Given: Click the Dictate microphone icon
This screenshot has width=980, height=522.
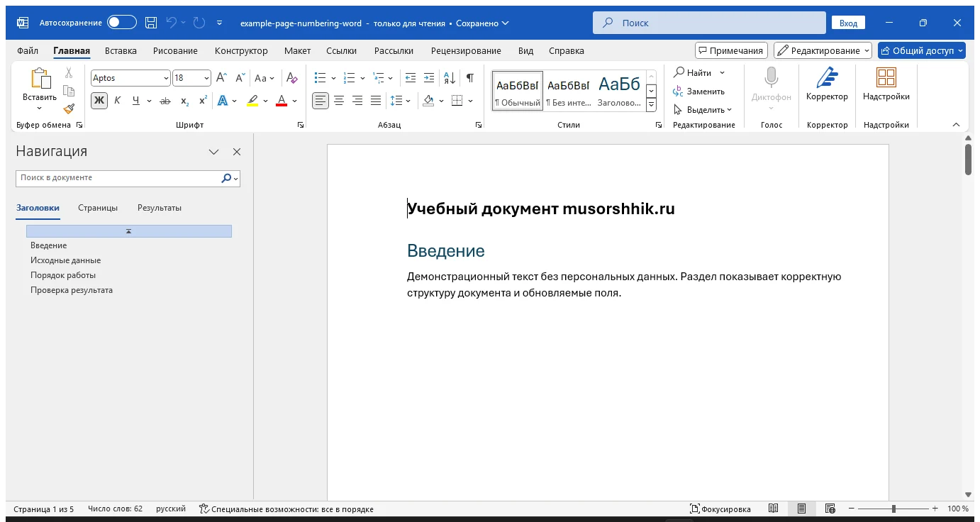Looking at the screenshot, I should point(772,78).
